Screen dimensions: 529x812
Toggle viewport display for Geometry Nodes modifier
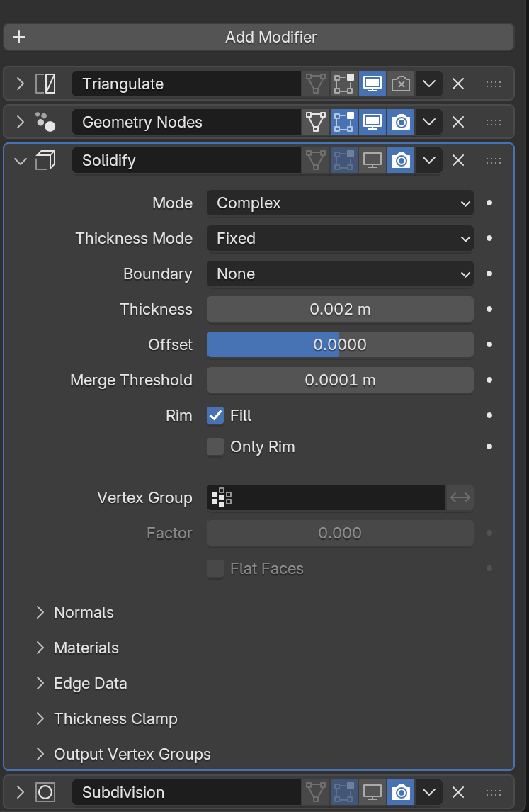372,123
